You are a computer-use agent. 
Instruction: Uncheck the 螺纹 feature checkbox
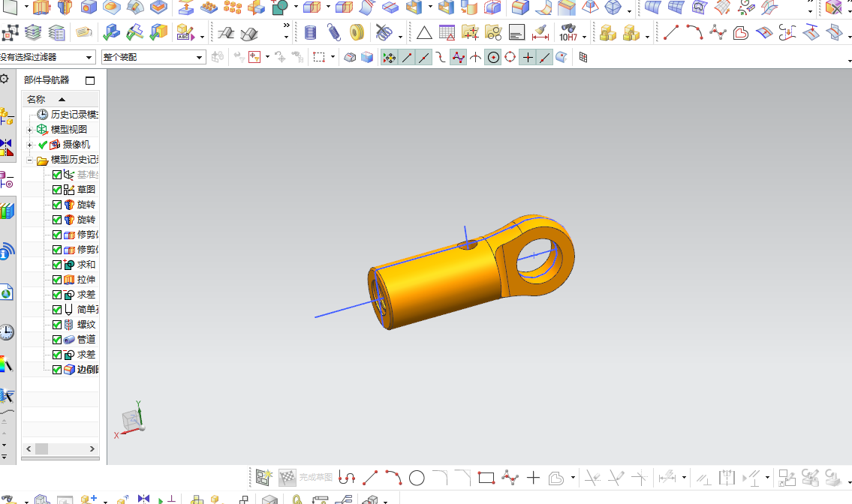57,325
